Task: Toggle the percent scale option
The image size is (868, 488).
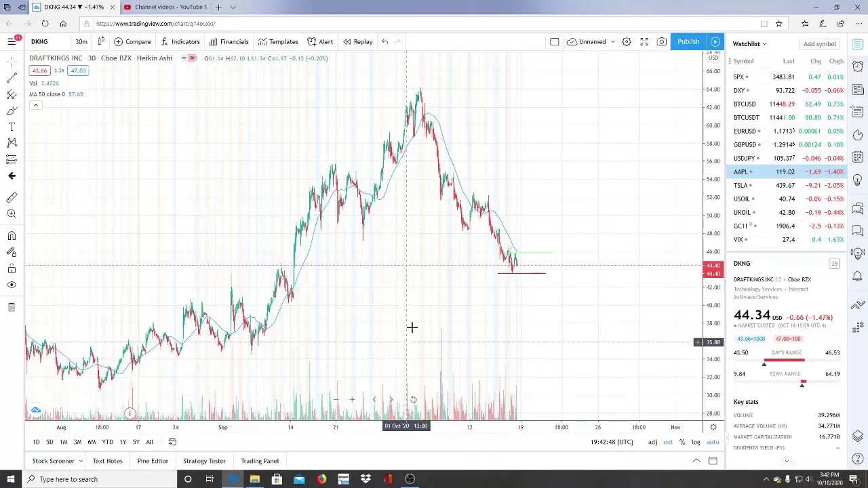Action: (x=682, y=442)
